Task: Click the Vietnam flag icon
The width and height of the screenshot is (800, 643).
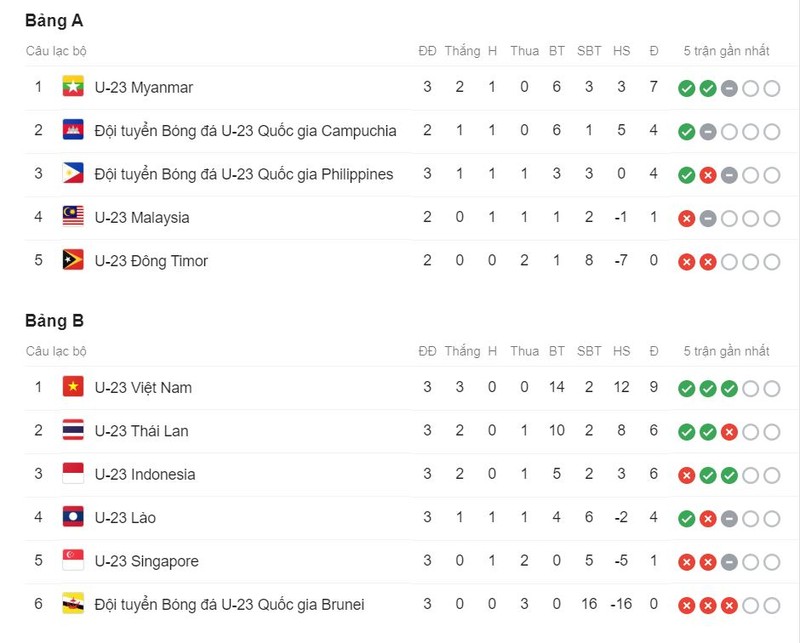Action: pyautogui.click(x=73, y=387)
